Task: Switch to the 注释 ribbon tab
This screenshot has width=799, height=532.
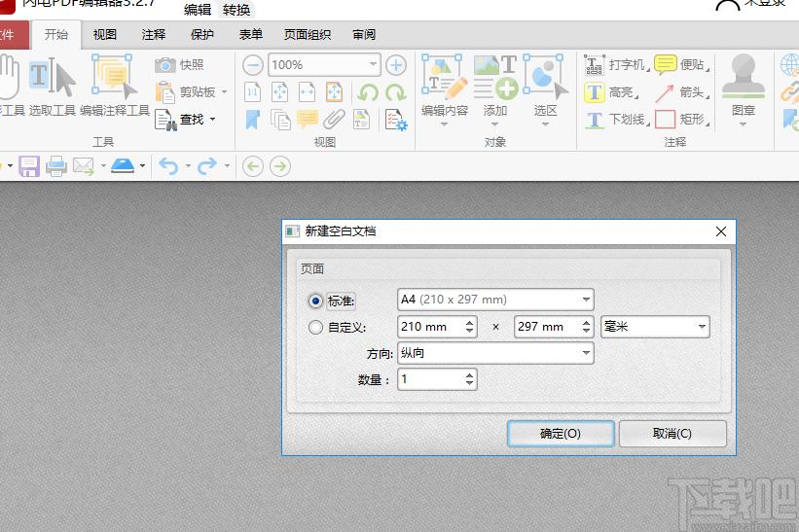Action: click(x=154, y=35)
